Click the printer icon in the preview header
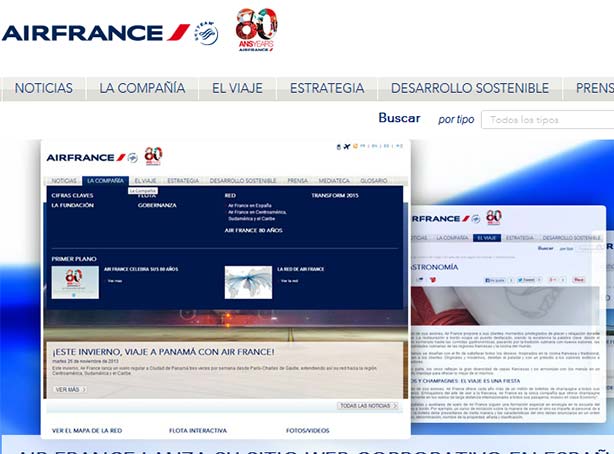 (339, 147)
